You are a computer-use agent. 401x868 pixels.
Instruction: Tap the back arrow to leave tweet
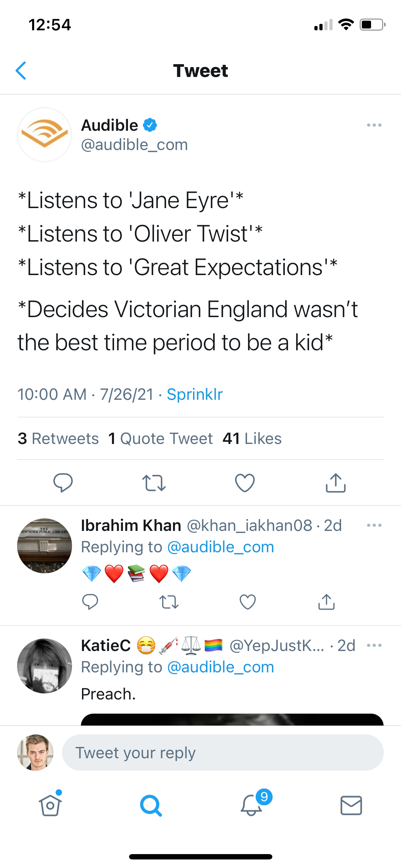click(21, 71)
